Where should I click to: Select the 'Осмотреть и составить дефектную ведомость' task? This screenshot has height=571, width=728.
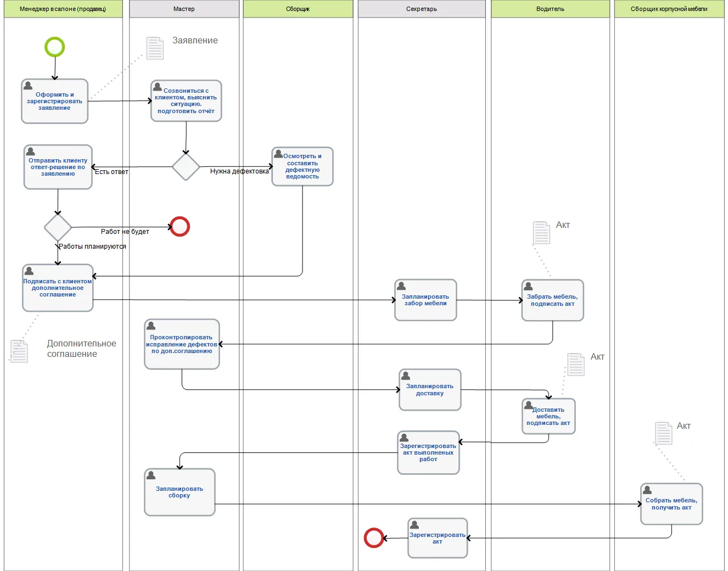(x=303, y=166)
